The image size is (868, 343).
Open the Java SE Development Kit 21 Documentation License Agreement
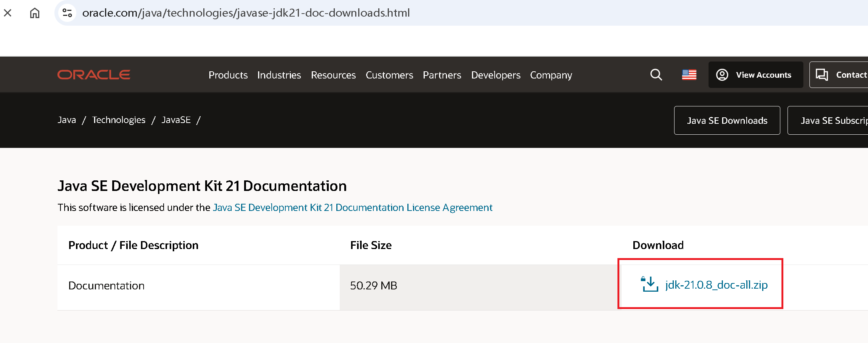click(x=352, y=207)
